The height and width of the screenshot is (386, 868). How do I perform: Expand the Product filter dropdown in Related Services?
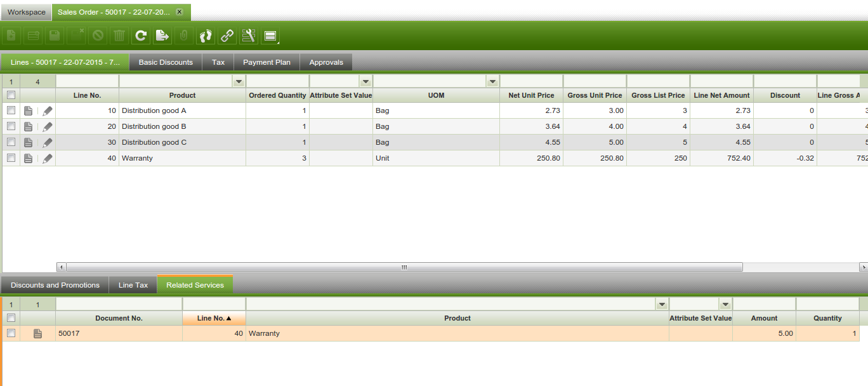click(662, 304)
